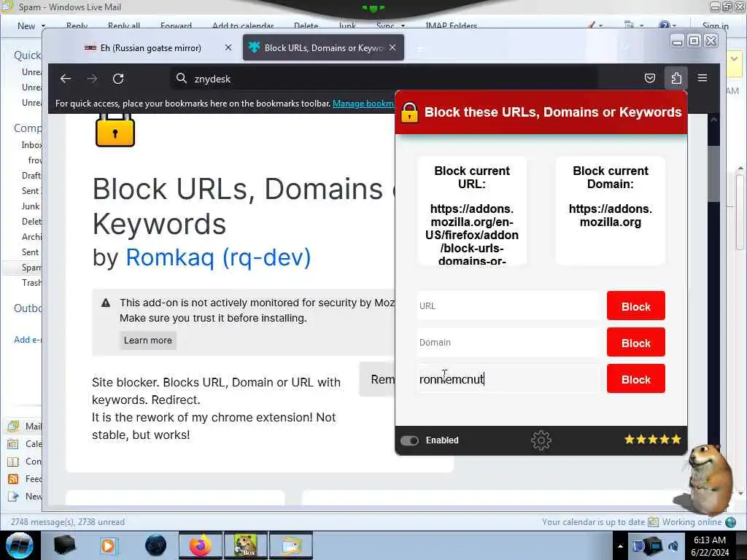Select the Trash folder in Live Mail
Image resolution: width=747 pixels, height=560 pixels.
point(31,283)
